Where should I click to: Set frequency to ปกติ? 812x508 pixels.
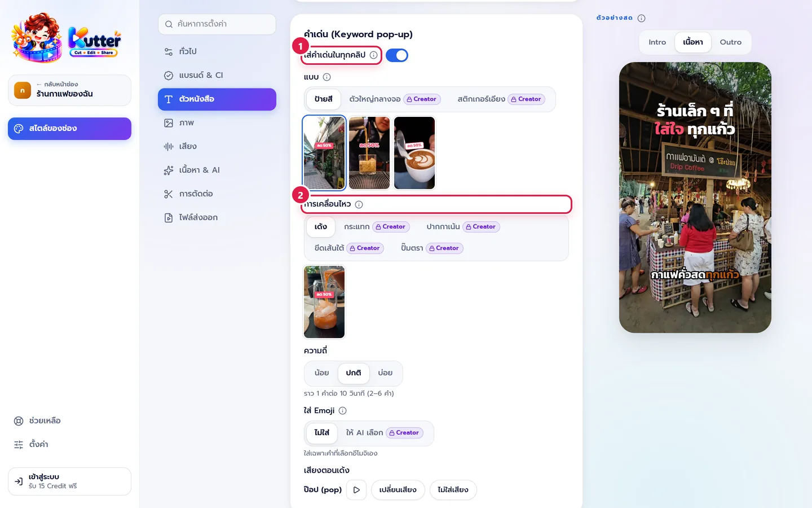[x=354, y=373]
